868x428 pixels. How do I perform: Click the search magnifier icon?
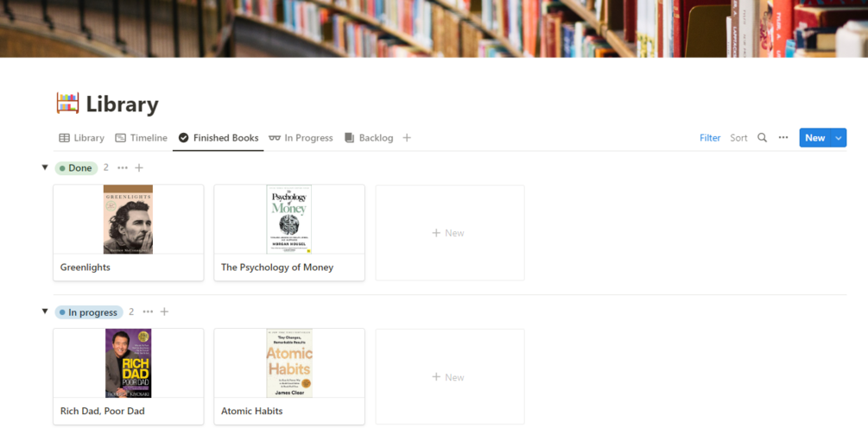click(763, 138)
